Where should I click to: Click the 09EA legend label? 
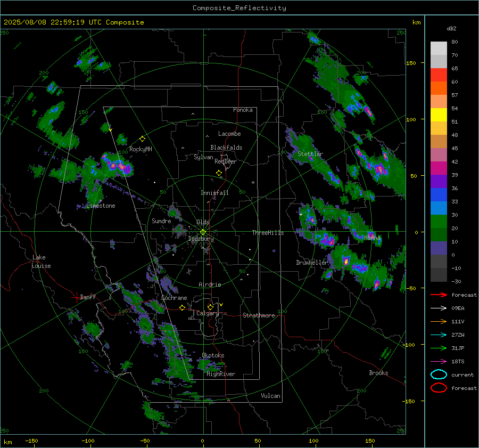tap(458, 308)
